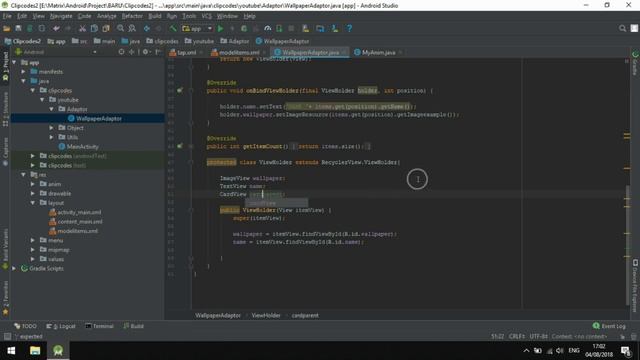Collapse the Adaptor package node

click(x=52, y=109)
